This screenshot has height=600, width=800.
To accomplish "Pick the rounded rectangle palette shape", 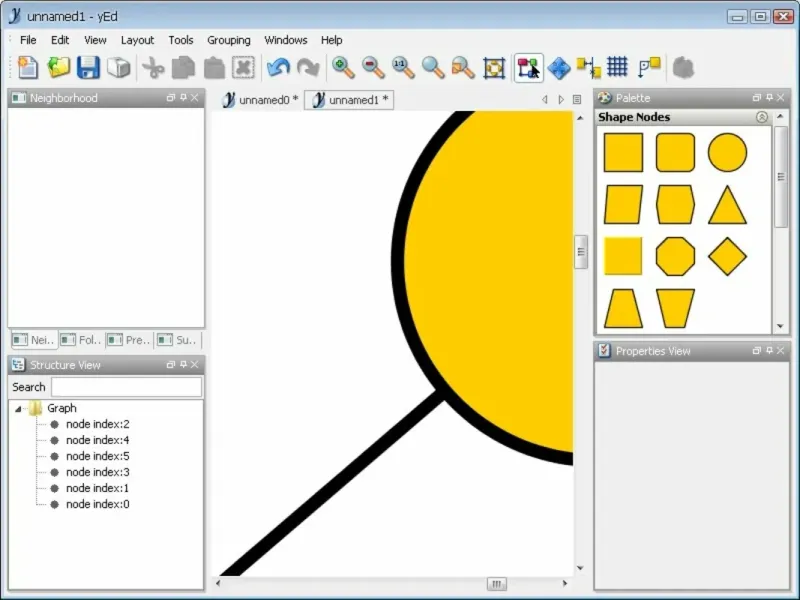I will pyautogui.click(x=676, y=153).
